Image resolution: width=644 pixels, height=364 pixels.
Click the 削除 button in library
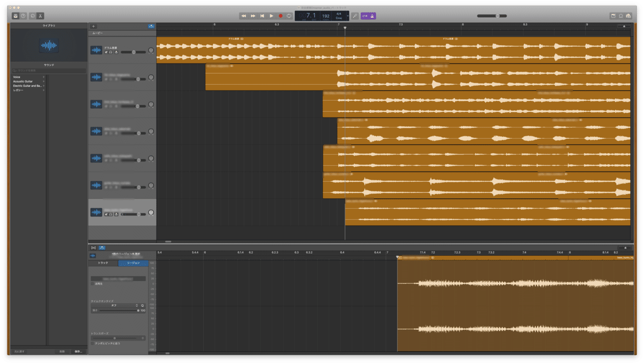pyautogui.click(x=62, y=351)
